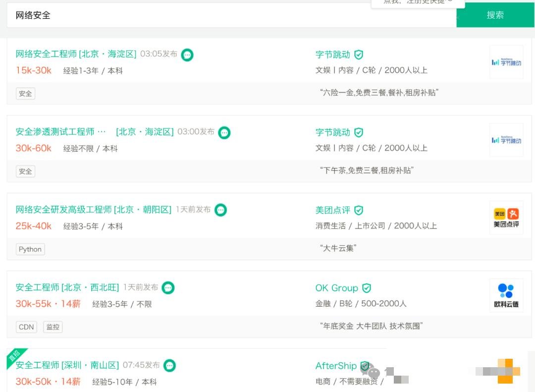Open 字节跳动 logo on 安全渗透测试工程师 listing
The height and width of the screenshot is (392, 535).
[x=506, y=140]
